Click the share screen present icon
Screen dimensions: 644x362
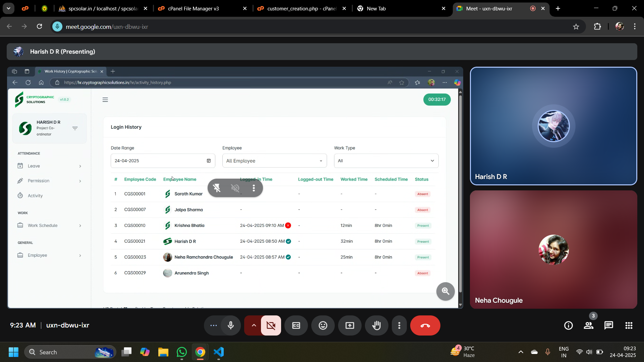tap(350, 325)
